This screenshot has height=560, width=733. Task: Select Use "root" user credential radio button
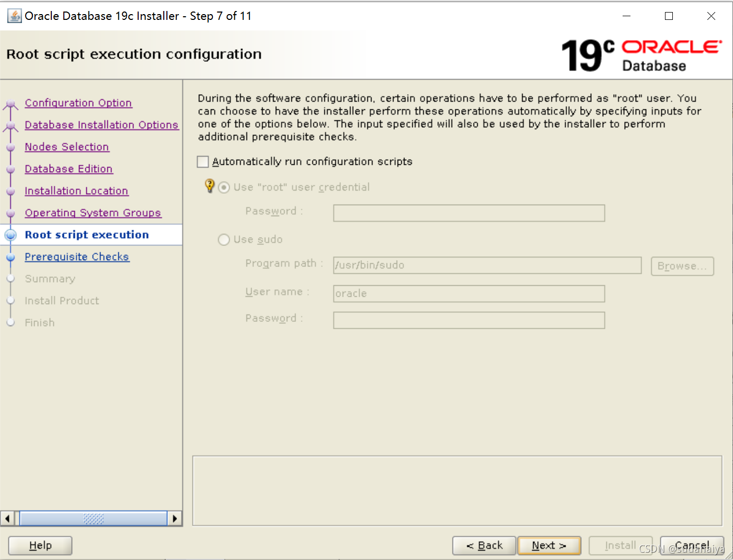pos(224,187)
